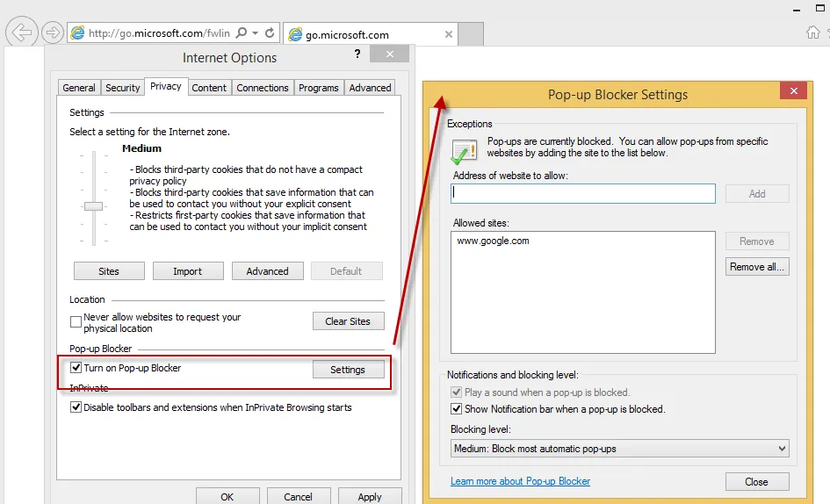830x504 pixels.
Task: Click the browser Forward arrow button
Action: 53,32
